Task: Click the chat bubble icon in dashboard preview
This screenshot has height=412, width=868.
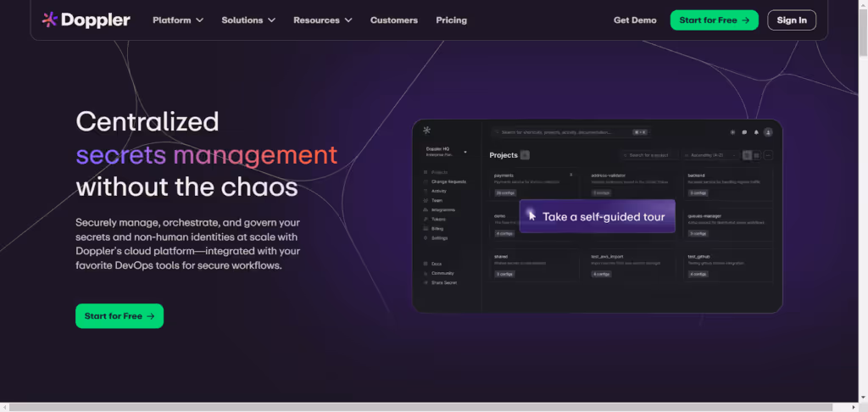Action: tap(744, 132)
